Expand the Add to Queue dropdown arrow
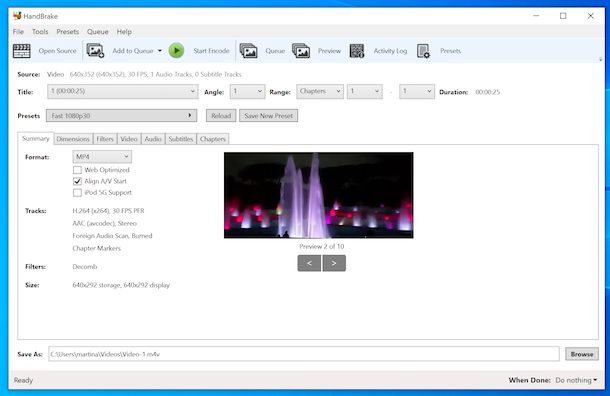The height and width of the screenshot is (396, 610). pos(160,51)
